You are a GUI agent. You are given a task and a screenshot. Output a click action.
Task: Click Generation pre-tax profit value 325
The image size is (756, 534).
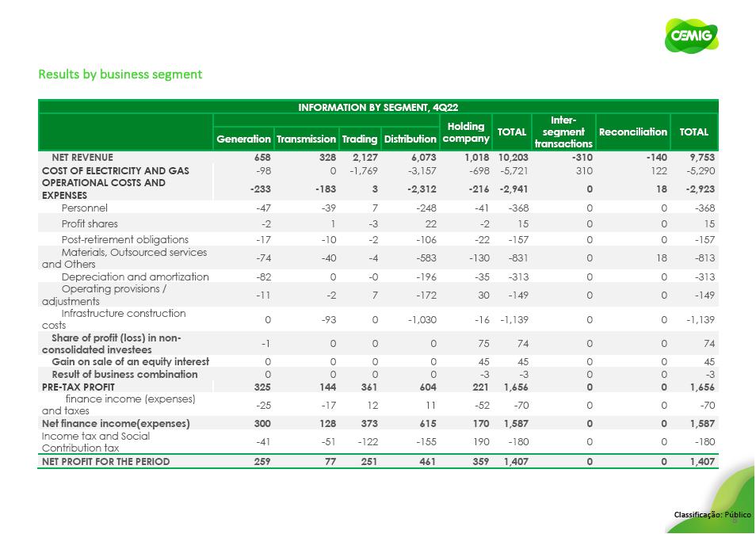pos(262,387)
